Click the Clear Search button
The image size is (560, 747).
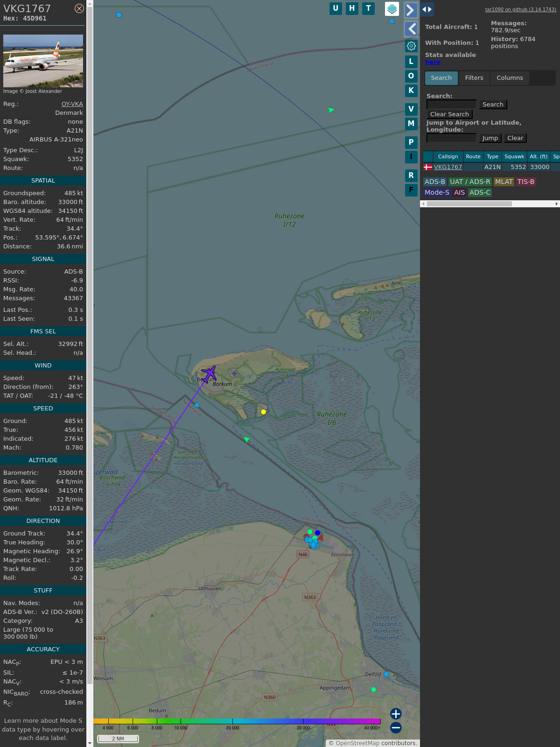(x=449, y=114)
